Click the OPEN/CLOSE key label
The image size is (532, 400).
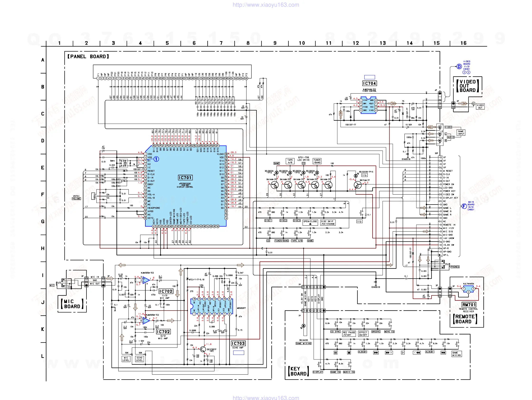(310, 223)
